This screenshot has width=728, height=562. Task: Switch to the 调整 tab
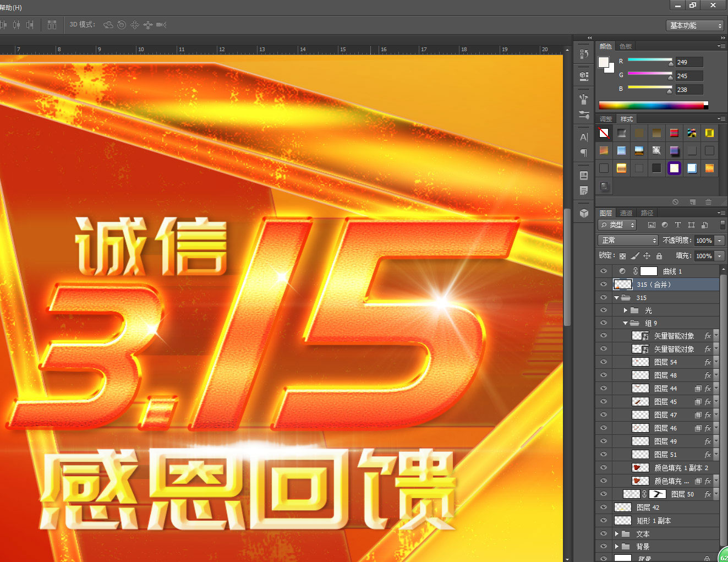tap(605, 119)
